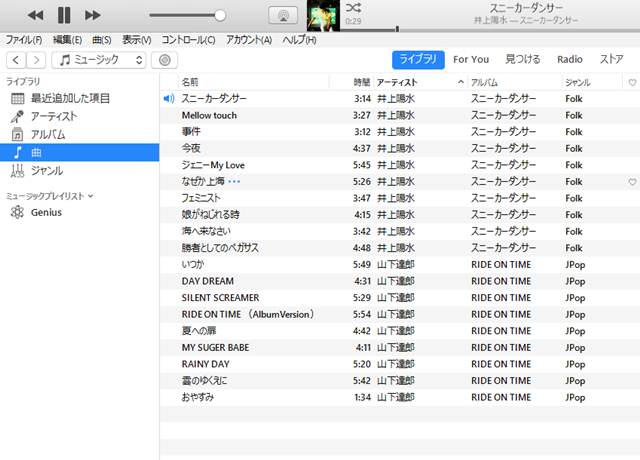Open the ファイル(F) menu
The width and height of the screenshot is (640, 460).
tap(24, 40)
